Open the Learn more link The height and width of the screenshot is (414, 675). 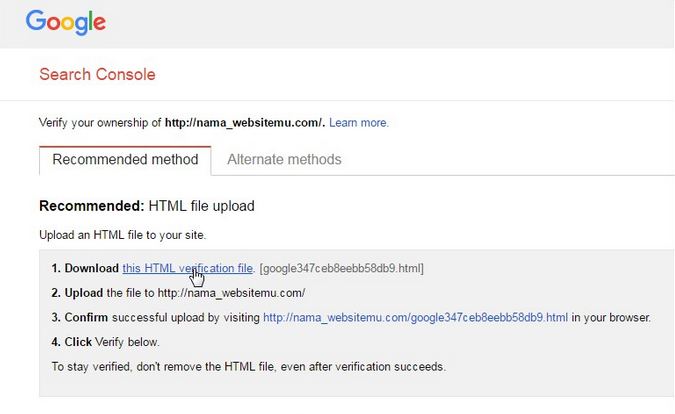point(359,123)
